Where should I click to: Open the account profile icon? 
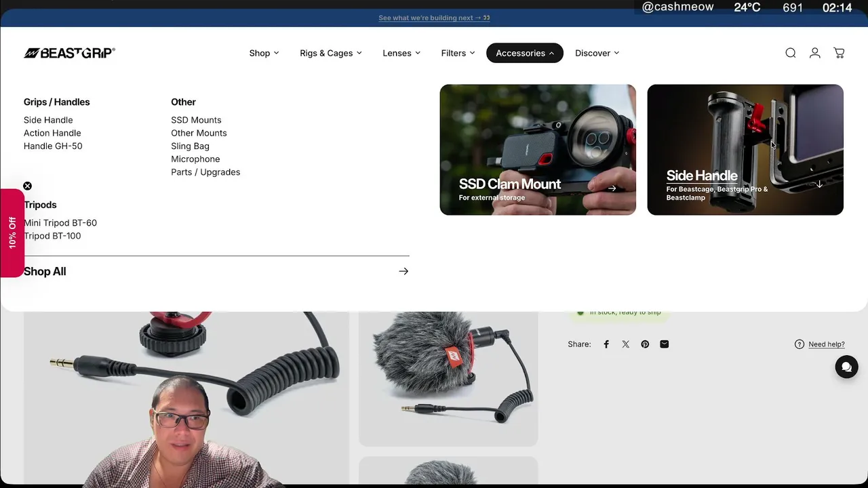(815, 53)
